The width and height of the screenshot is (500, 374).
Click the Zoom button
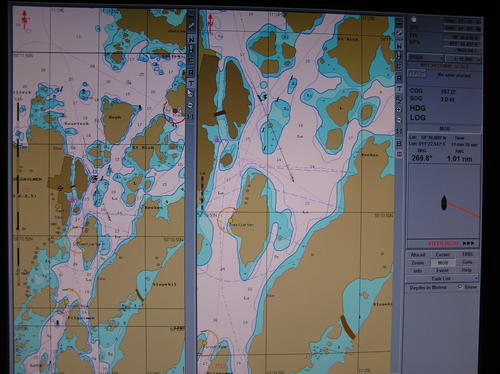pos(418,263)
